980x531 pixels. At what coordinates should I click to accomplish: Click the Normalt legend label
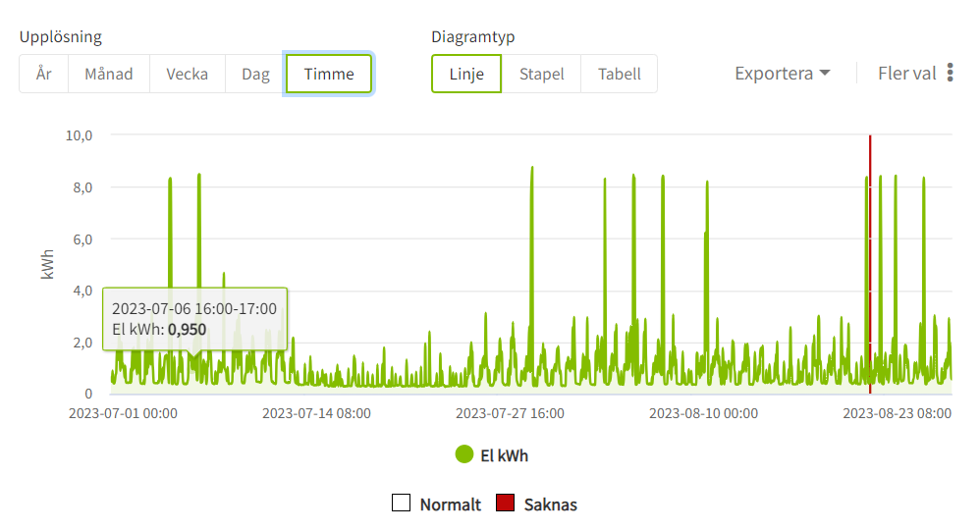450,504
